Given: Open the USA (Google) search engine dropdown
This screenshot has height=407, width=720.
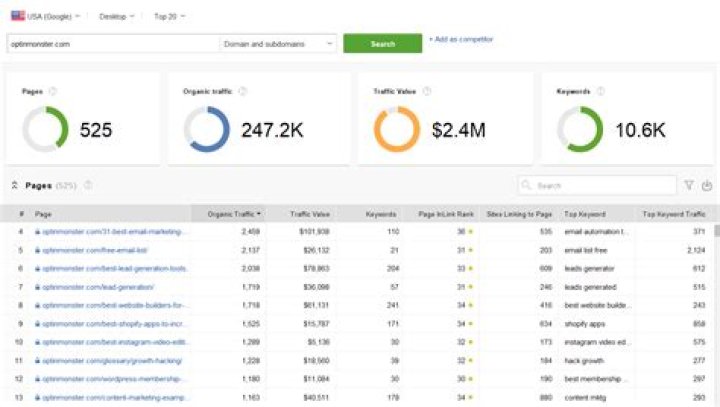Looking at the screenshot, I should (52, 16).
